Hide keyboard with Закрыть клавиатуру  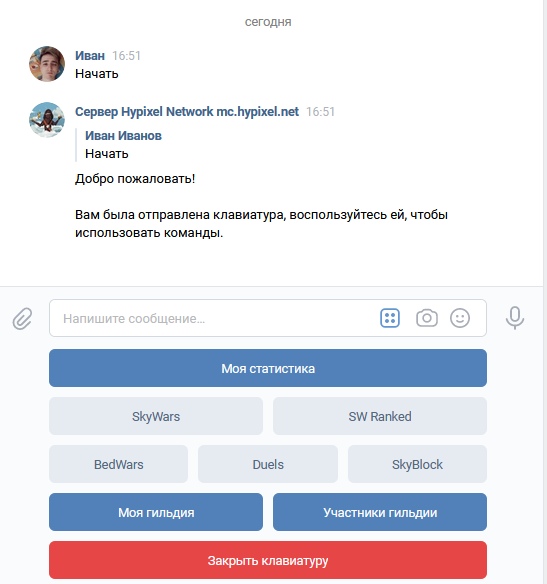(268, 560)
